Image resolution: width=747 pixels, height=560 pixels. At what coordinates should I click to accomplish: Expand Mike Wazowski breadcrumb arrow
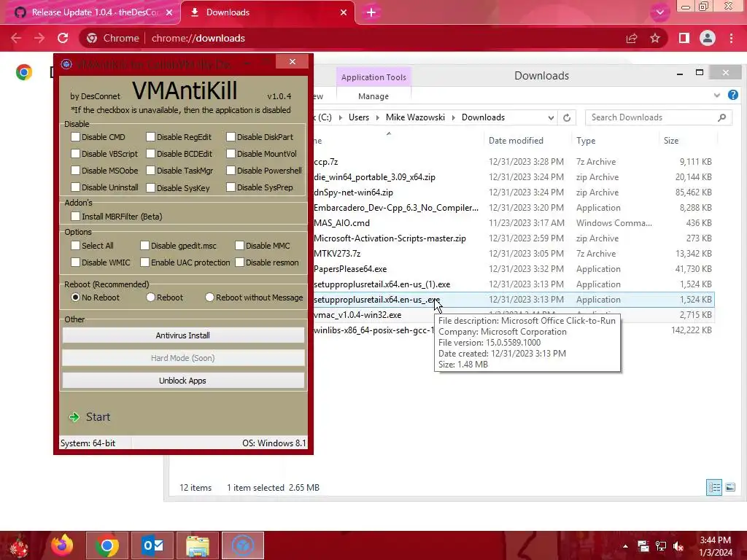(453, 117)
